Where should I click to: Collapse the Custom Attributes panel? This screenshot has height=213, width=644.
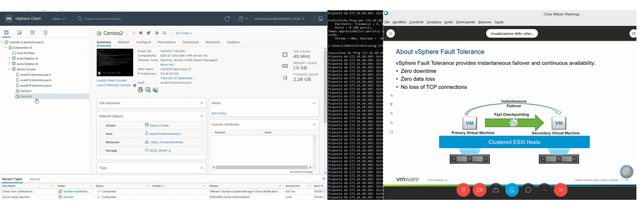click(x=314, y=124)
